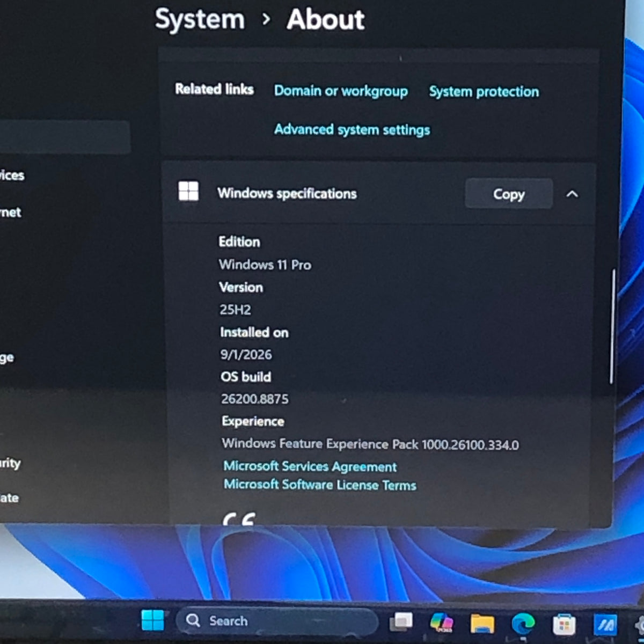Select Windows Feature Experience Pack text
The height and width of the screenshot is (644, 644).
coord(370,444)
